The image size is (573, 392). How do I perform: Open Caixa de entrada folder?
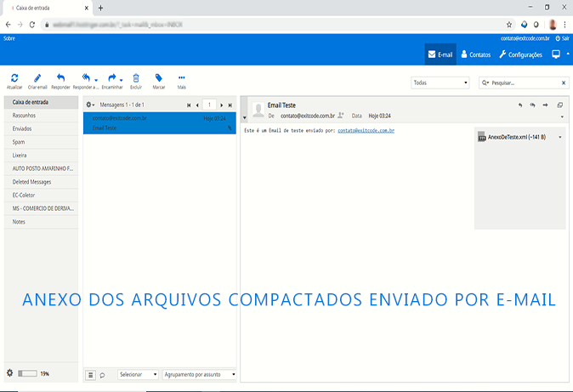41,102
